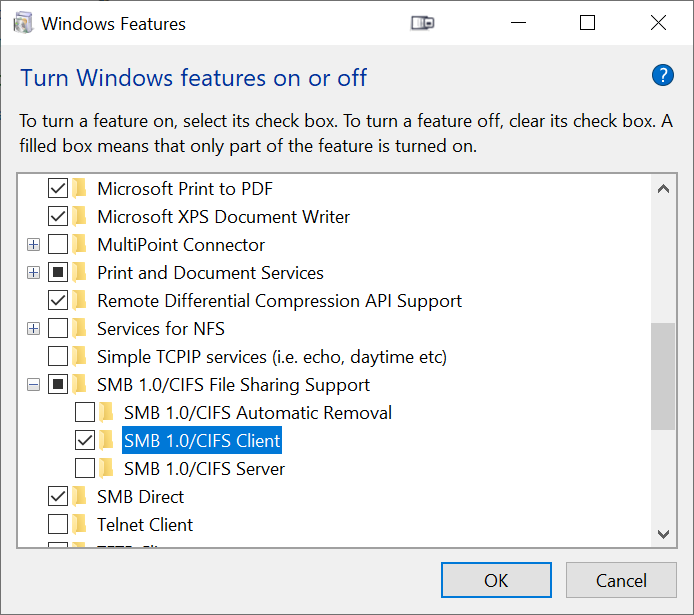Enable Simple TCPIP services checkbox

pos(58,356)
